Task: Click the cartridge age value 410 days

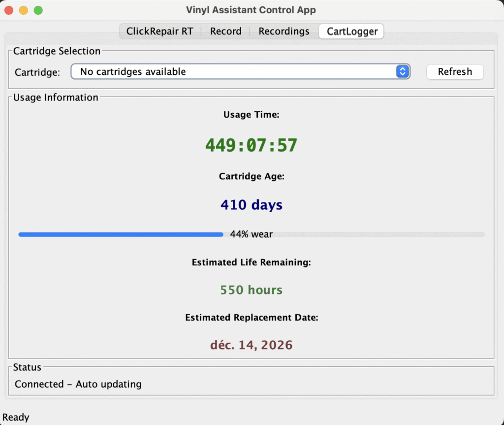Action: click(252, 205)
